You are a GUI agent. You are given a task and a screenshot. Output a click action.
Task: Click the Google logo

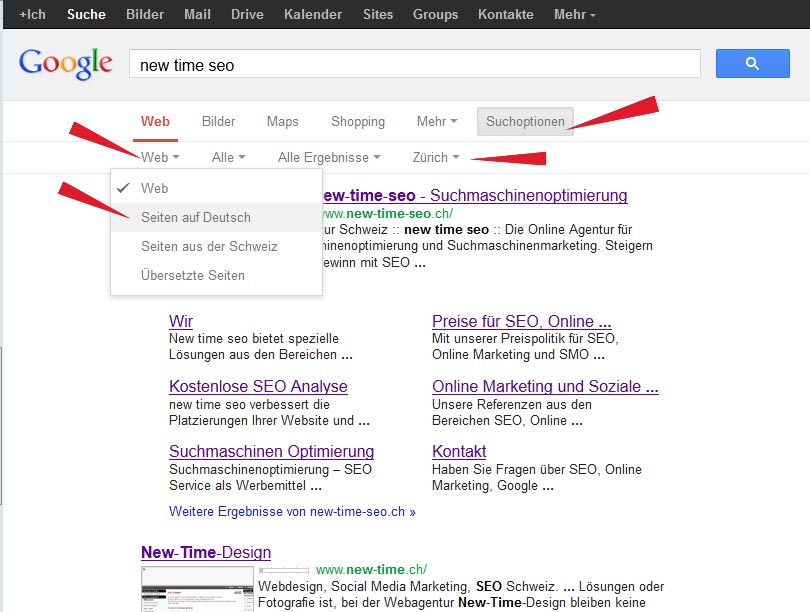click(66, 64)
